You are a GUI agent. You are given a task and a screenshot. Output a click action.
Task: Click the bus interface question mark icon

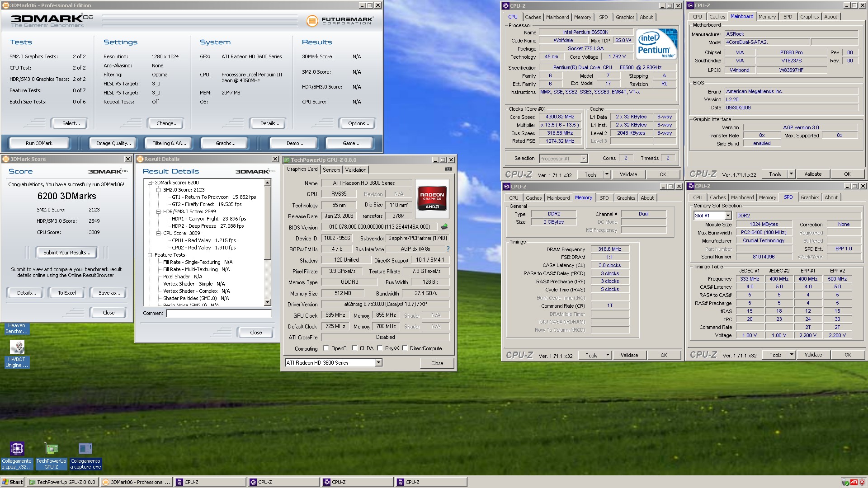(448, 249)
